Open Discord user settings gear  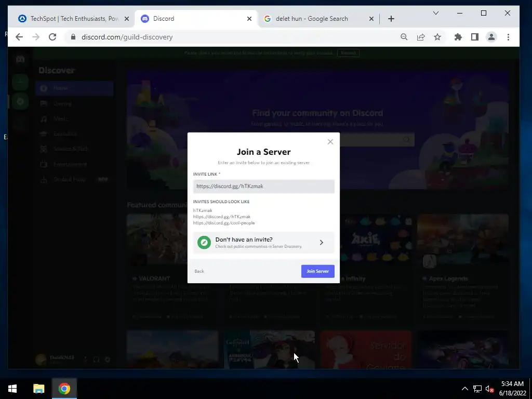(108, 360)
